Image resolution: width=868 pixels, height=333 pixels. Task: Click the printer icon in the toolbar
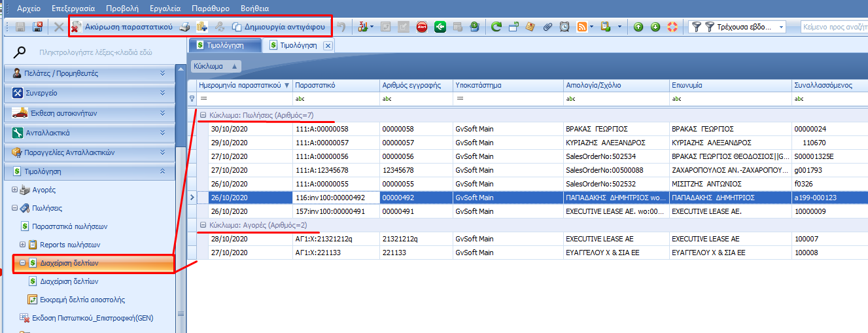tap(185, 27)
